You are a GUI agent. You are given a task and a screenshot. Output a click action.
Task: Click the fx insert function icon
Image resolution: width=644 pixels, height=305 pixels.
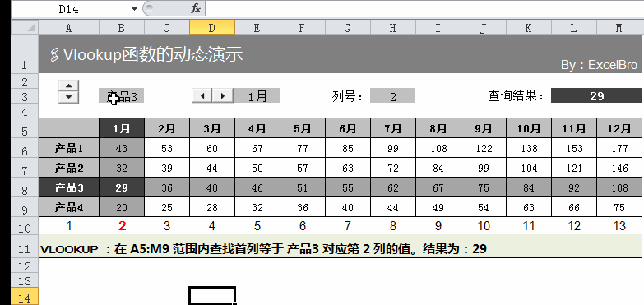point(196,8)
